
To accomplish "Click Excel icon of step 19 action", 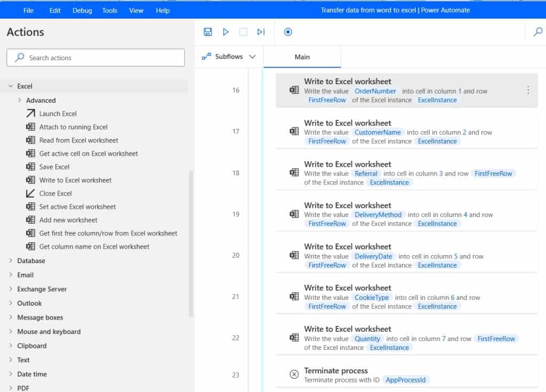I will point(294,214).
